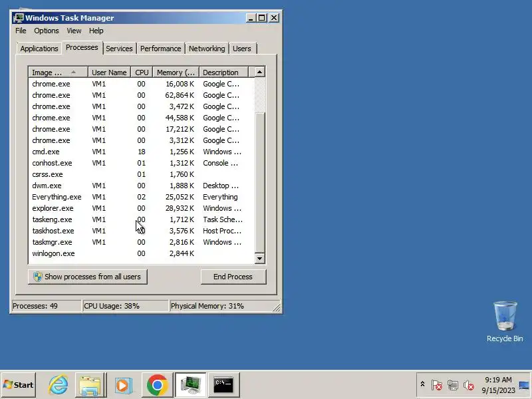
Task: Click the process list scroll down arrow
Action: pyautogui.click(x=259, y=259)
